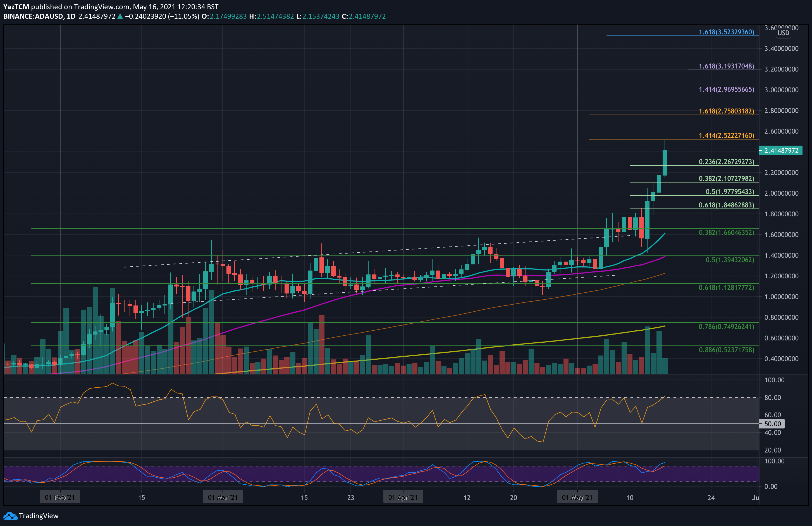The width and height of the screenshot is (812, 526).
Task: Click the Close value in the OHLC header
Action: [x=367, y=16]
